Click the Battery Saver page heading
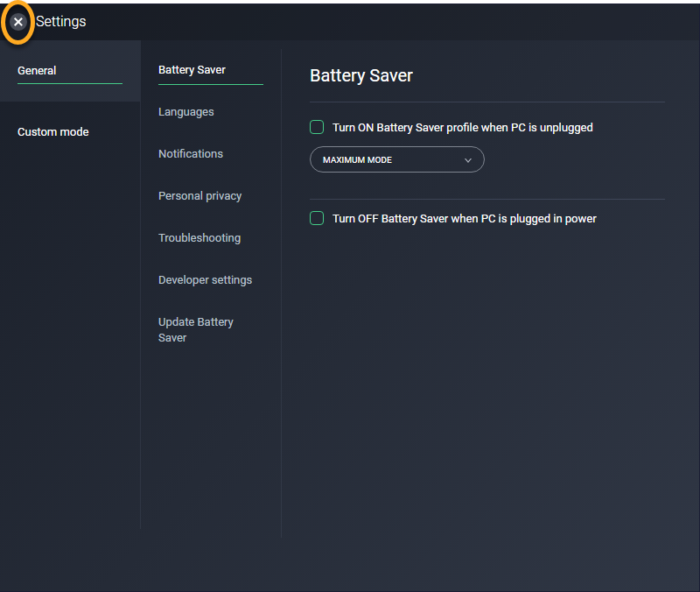Image resolution: width=700 pixels, height=592 pixels. 360,75
